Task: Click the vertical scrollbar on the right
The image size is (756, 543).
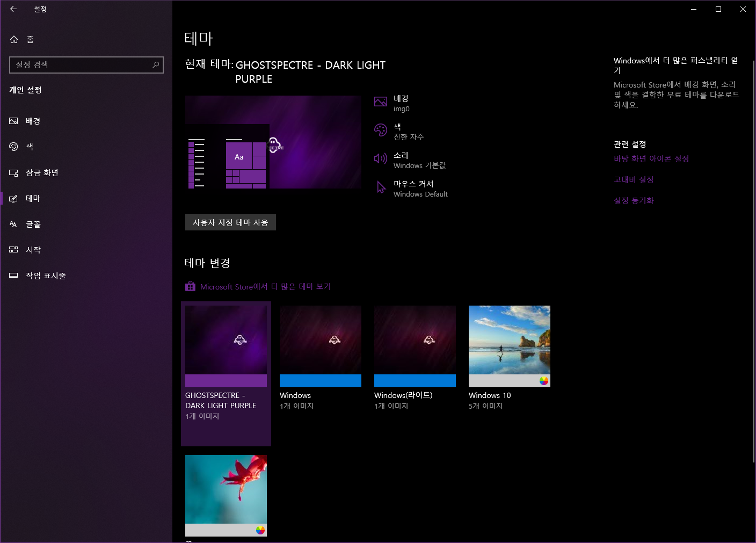Action: tap(754, 260)
